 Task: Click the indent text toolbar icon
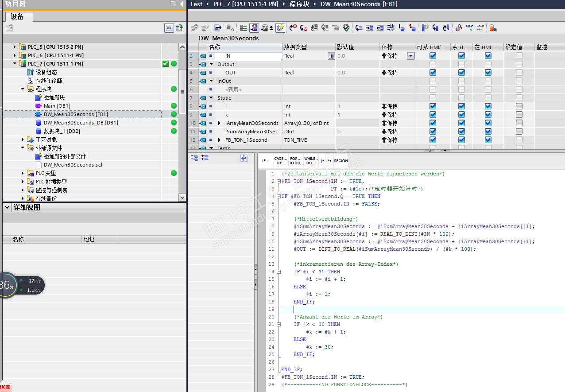(369, 28)
